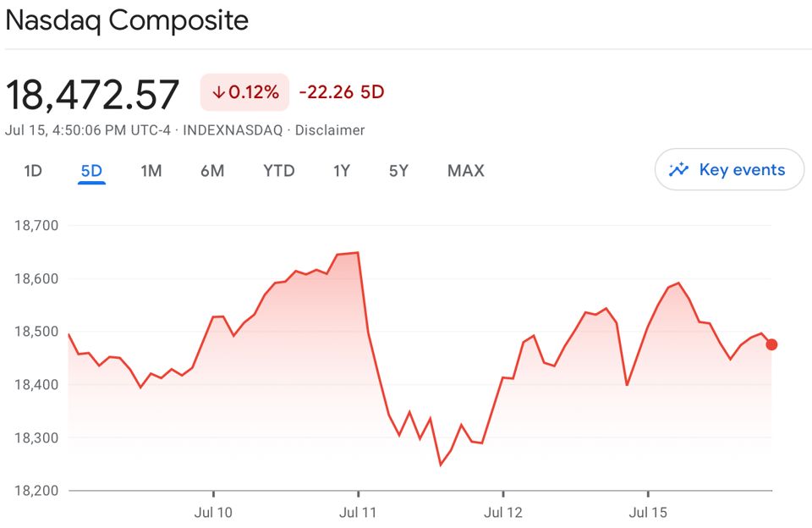The height and width of the screenshot is (528, 812).
Task: Open the Key events button
Action: click(730, 169)
